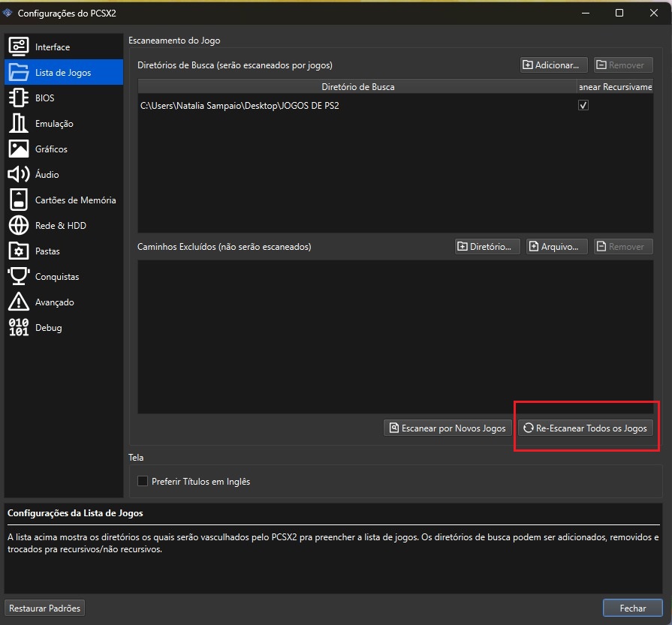Open the Emulação settings icon
This screenshot has width=672, height=625.
point(19,124)
